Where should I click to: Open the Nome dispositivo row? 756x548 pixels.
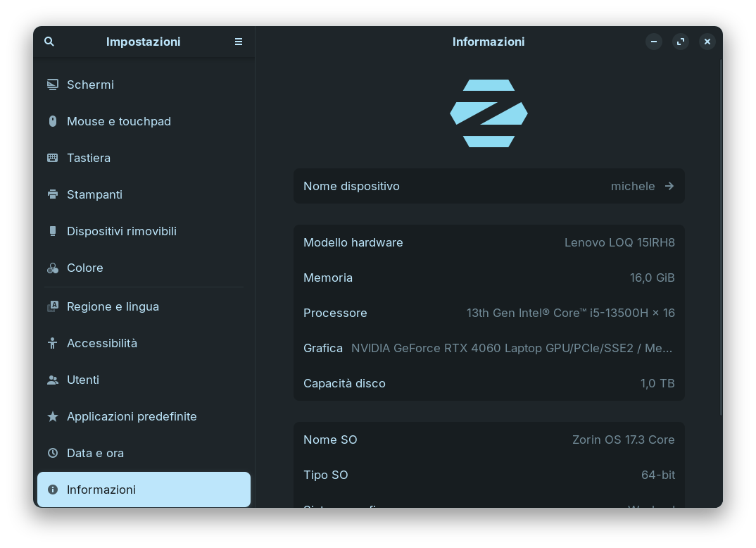489,186
